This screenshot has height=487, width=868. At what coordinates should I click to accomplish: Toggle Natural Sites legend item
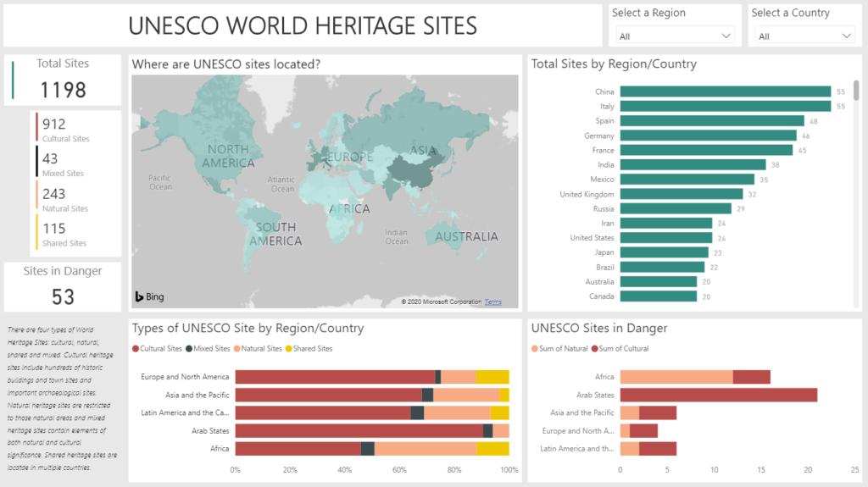coord(258,349)
